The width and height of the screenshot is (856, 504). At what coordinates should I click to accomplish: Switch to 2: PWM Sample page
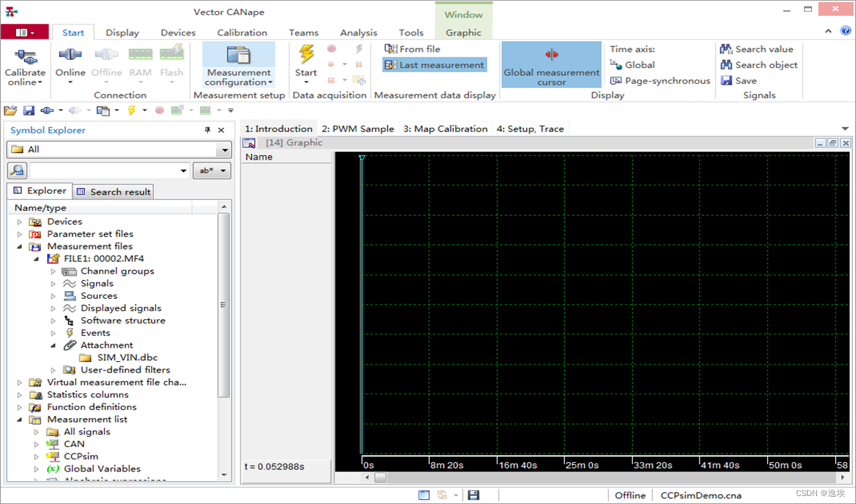click(x=358, y=129)
